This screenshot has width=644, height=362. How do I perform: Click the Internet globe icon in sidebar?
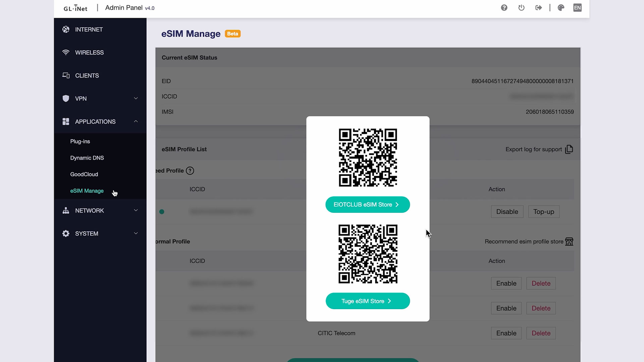coord(66,29)
